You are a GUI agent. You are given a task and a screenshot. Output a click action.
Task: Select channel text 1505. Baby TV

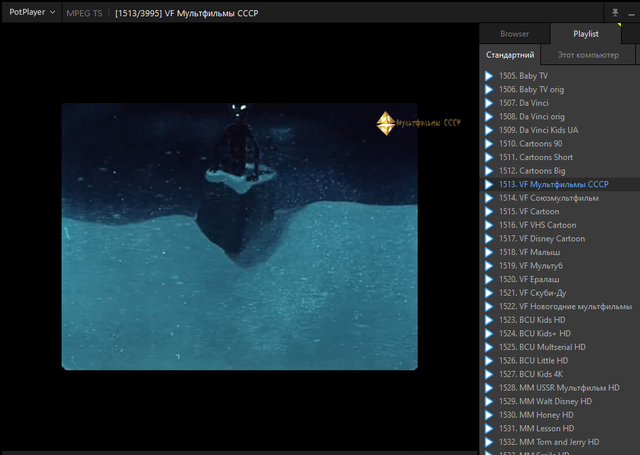coord(523,76)
